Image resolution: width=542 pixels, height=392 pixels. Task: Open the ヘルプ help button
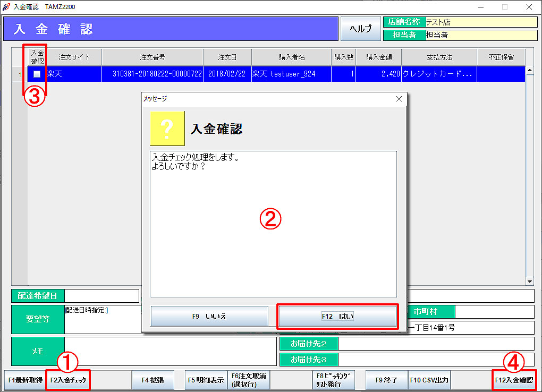pyautogui.click(x=360, y=29)
